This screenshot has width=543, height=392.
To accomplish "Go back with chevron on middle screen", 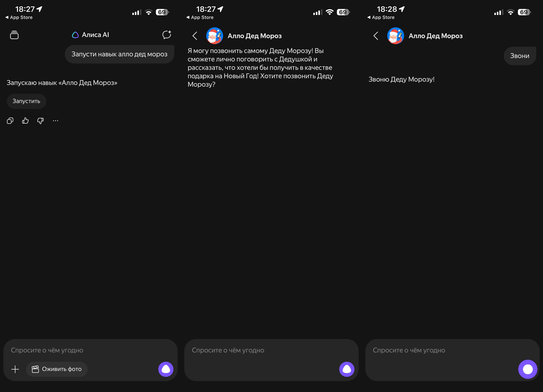I will 195,36.
